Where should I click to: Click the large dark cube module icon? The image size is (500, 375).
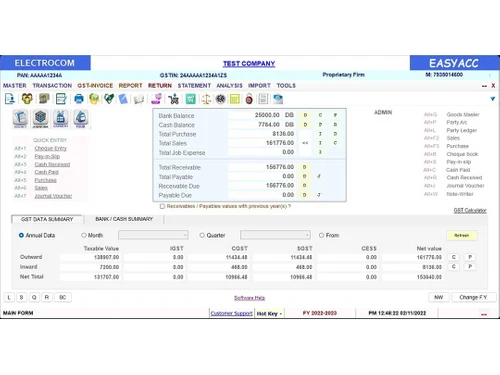pos(40,118)
